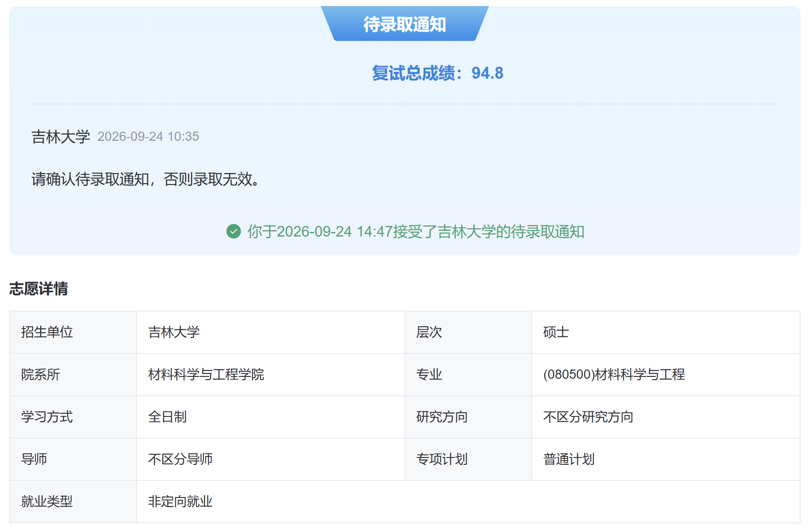Click the 吉林大学 sender name in notice
Image resolution: width=812 pixels, height=526 pixels.
pyautogui.click(x=61, y=137)
